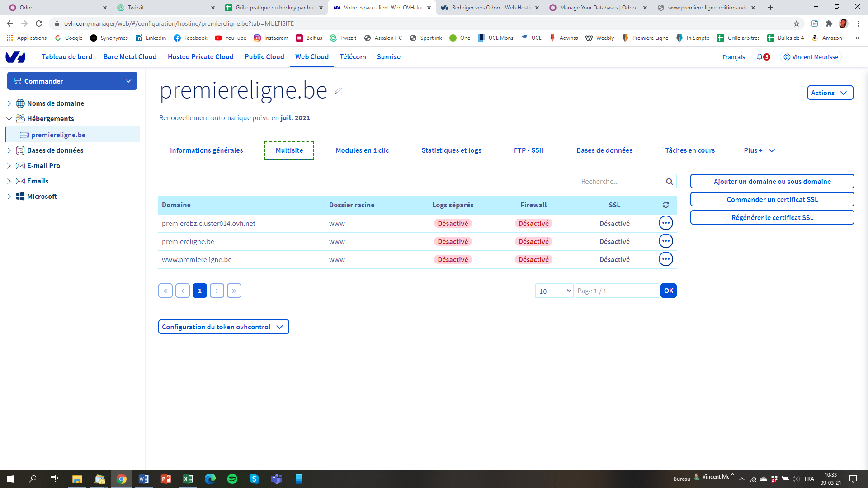Go to the last page arrow
This screenshot has width=868, height=488.
pyautogui.click(x=234, y=291)
